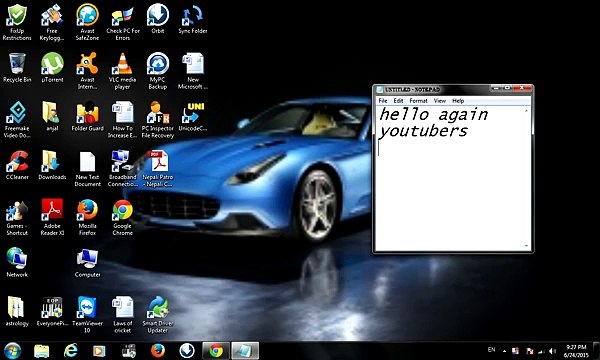Select the MyPC Backup desktop icon
This screenshot has height=360, width=600.
[158, 71]
